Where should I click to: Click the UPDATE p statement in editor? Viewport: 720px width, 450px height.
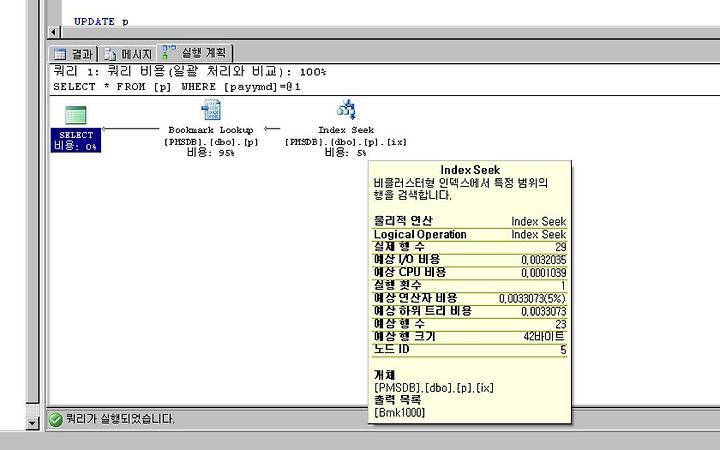(101, 22)
